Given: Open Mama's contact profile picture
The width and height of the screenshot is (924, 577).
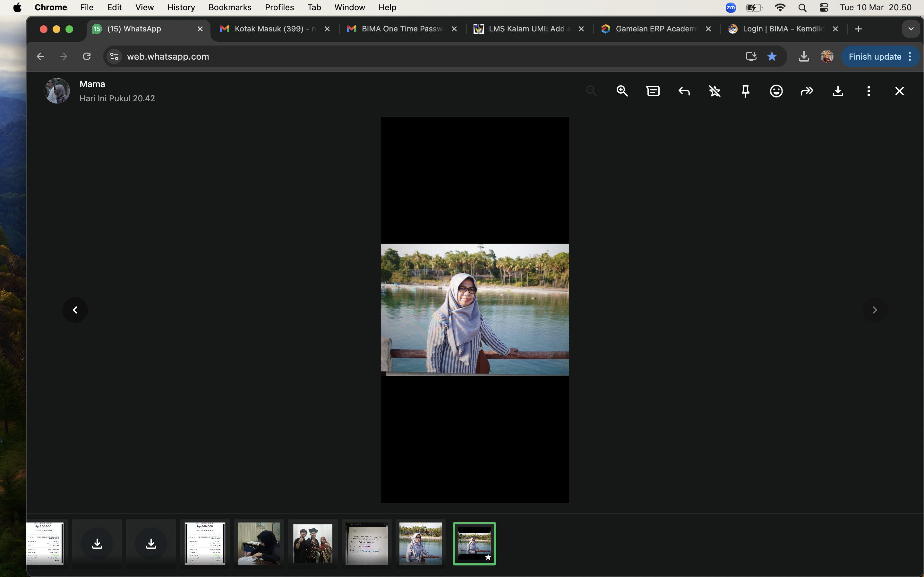Looking at the screenshot, I should click(x=57, y=91).
